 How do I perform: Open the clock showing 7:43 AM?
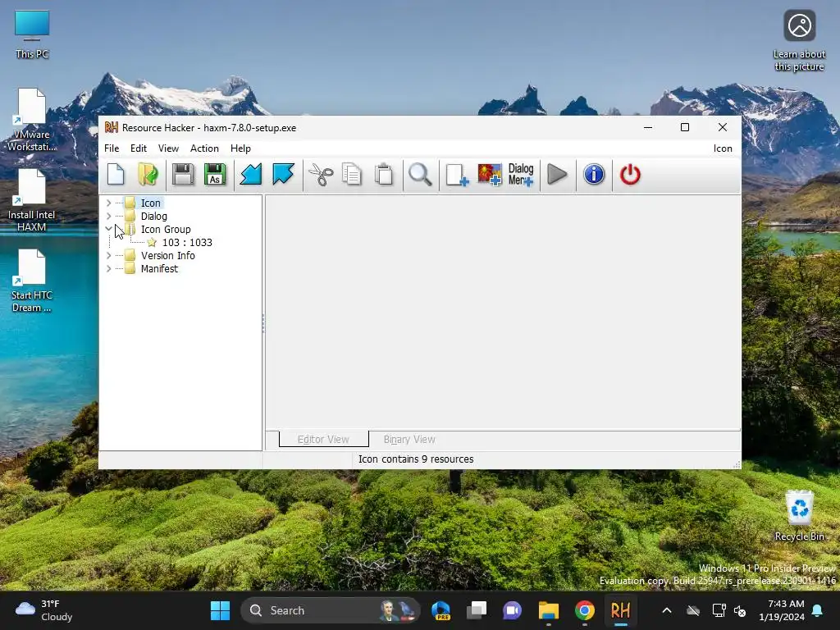pos(782,610)
